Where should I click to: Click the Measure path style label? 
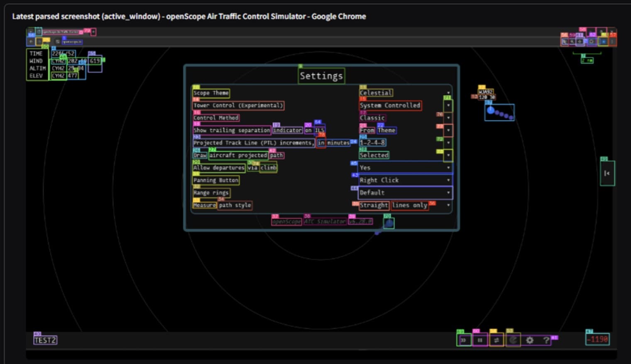[222, 205]
